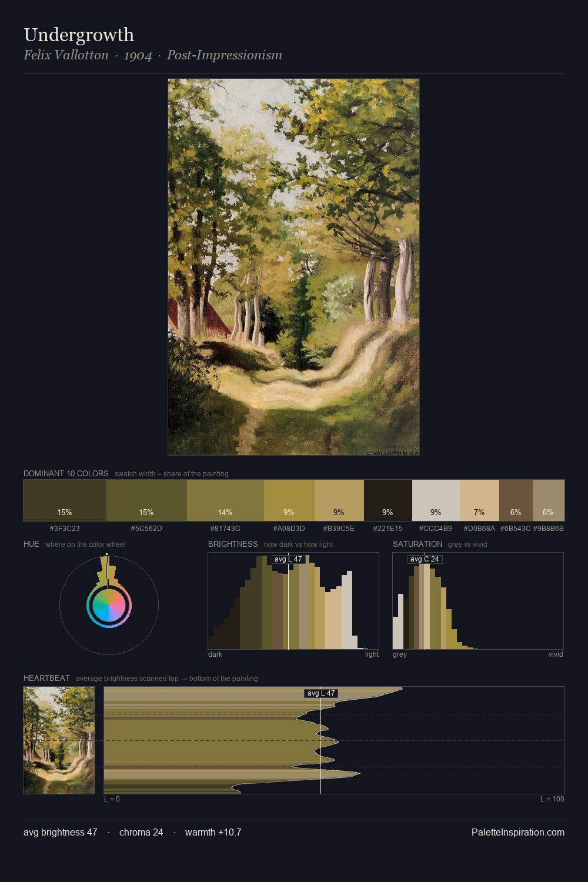The image size is (588, 882).
Task: Click the PaletteInspiration.com link
Action: (518, 832)
